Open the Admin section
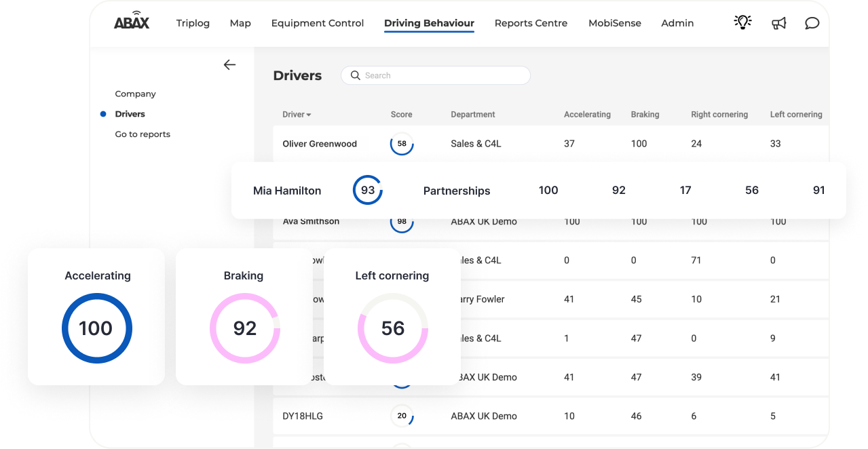Viewport: 868px width, 449px height. (677, 23)
